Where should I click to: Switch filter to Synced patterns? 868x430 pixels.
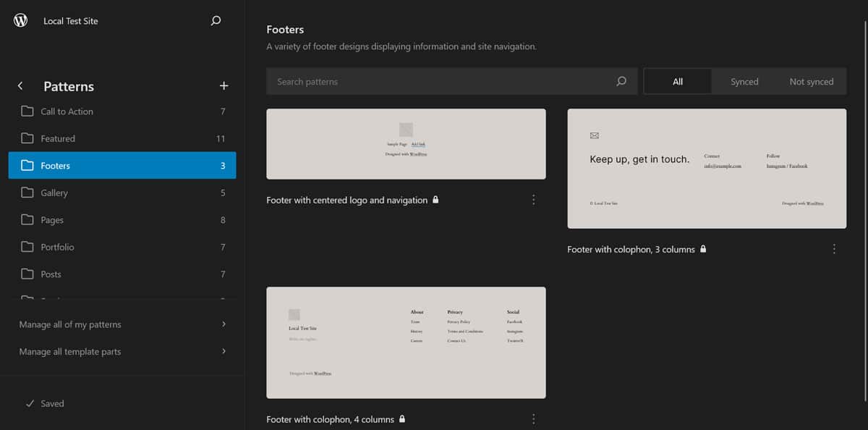pos(744,82)
